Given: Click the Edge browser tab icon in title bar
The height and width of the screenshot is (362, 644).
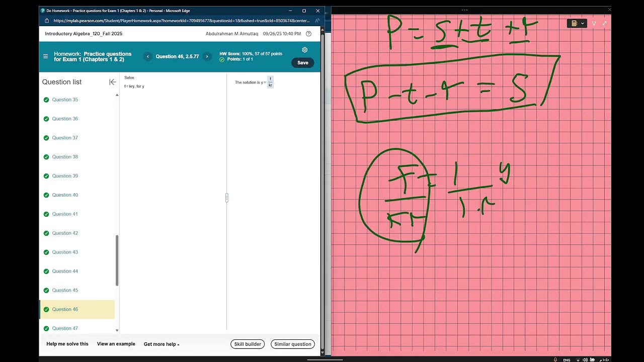Looking at the screenshot, I should [42, 11].
